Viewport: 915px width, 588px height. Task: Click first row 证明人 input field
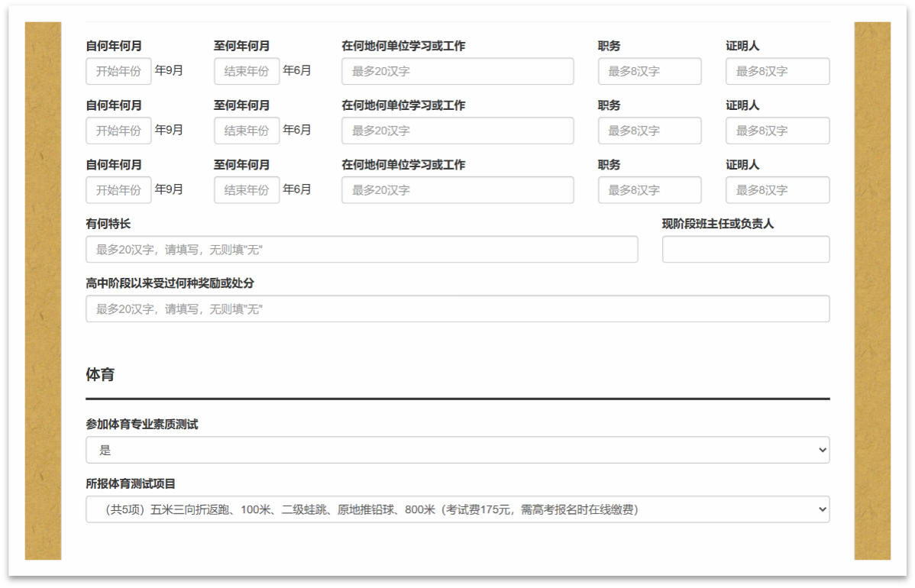coord(778,71)
